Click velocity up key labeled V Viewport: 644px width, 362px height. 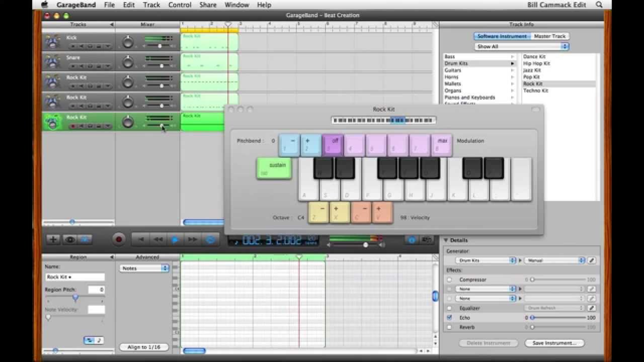pyautogui.click(x=382, y=212)
